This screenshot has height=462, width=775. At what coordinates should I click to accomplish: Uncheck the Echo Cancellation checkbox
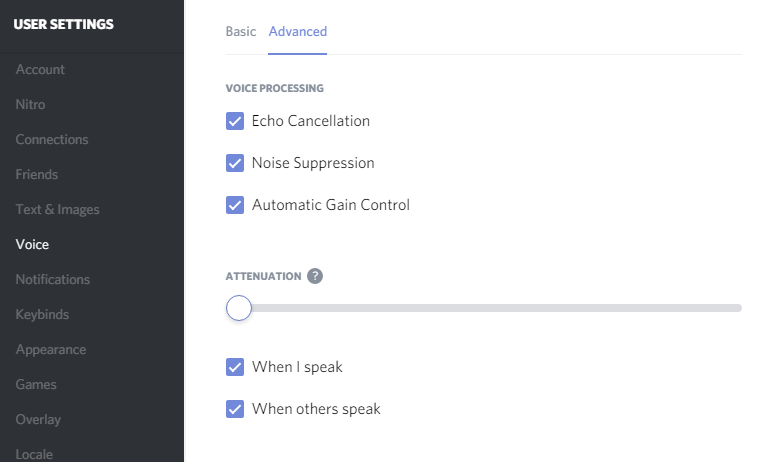pos(235,121)
